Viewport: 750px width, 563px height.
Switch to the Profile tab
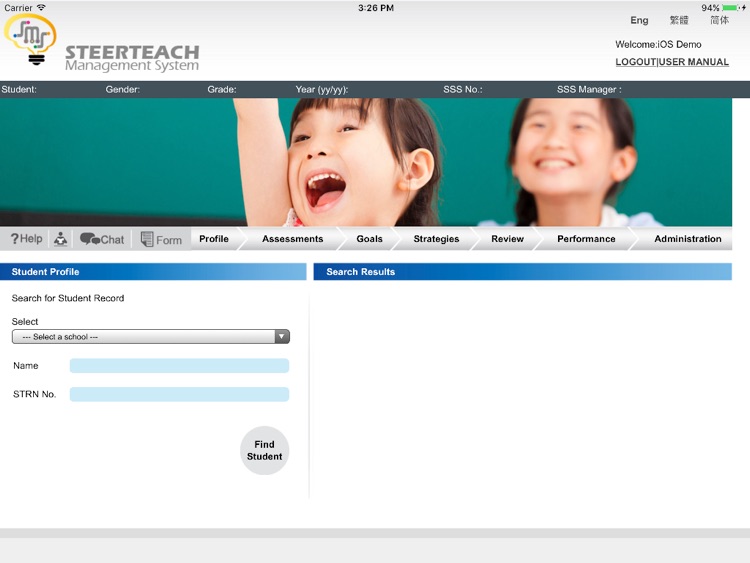point(214,239)
